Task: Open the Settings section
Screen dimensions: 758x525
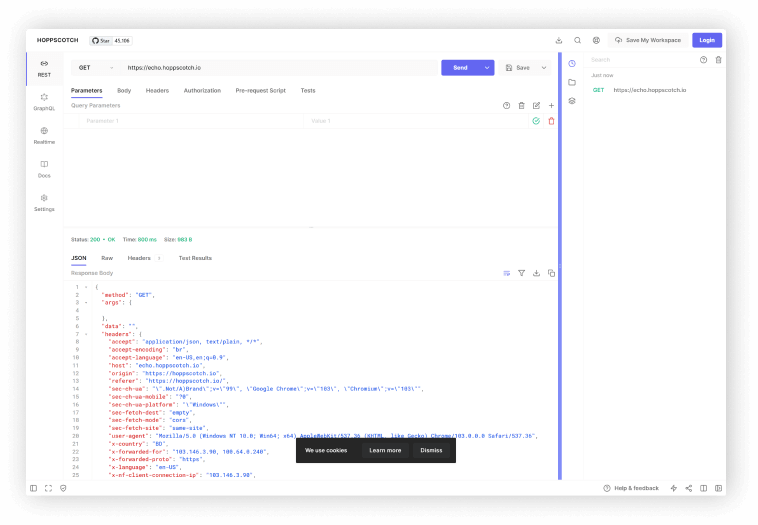Action: coord(44,203)
